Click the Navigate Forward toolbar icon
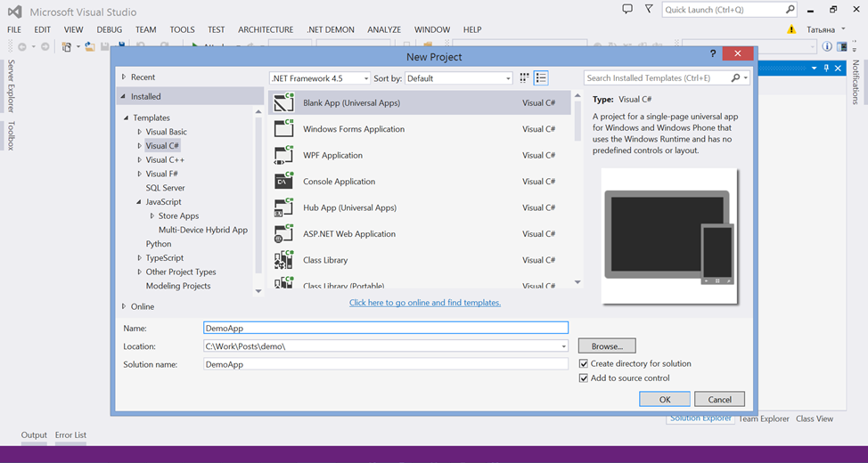This screenshot has width=868, height=463. click(45, 47)
